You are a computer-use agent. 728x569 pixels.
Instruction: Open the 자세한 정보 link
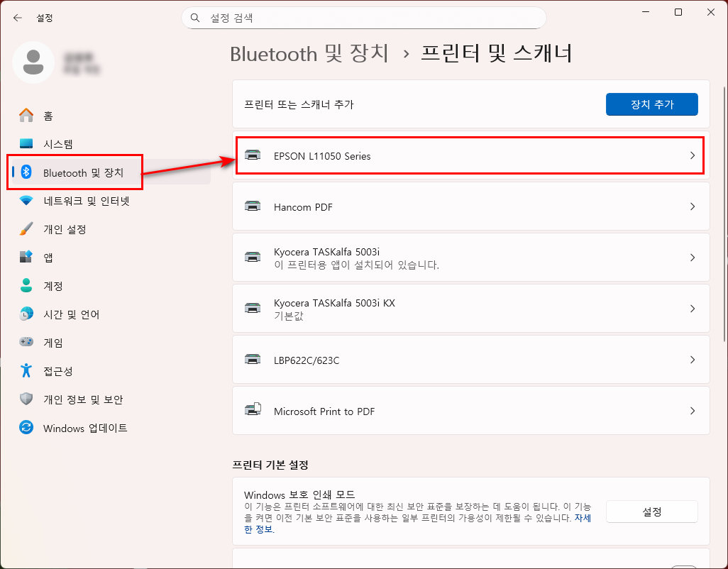coord(583,517)
